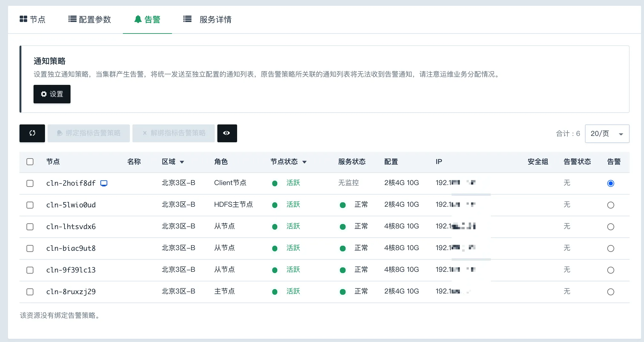The height and width of the screenshot is (342, 644).
Task: Expand the 区域 column filter arrow
Action: (x=182, y=162)
